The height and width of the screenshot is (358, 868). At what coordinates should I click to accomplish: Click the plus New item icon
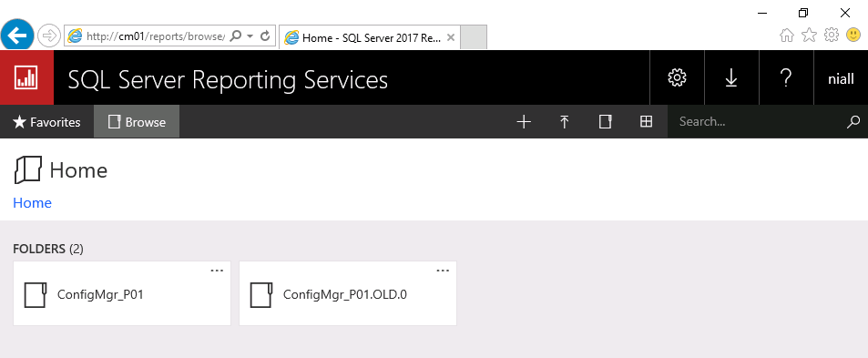click(523, 122)
